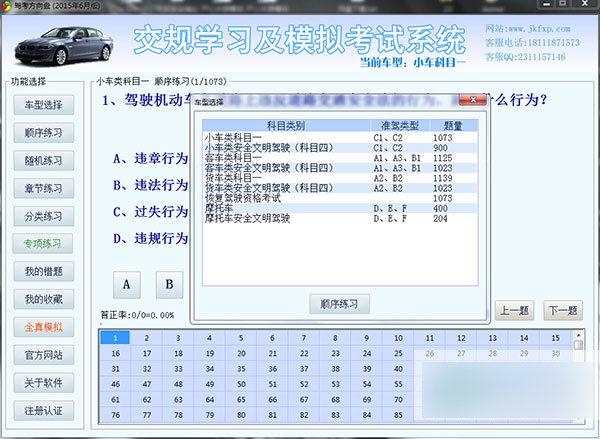Open 我的错题 in the sidebar

(43, 271)
